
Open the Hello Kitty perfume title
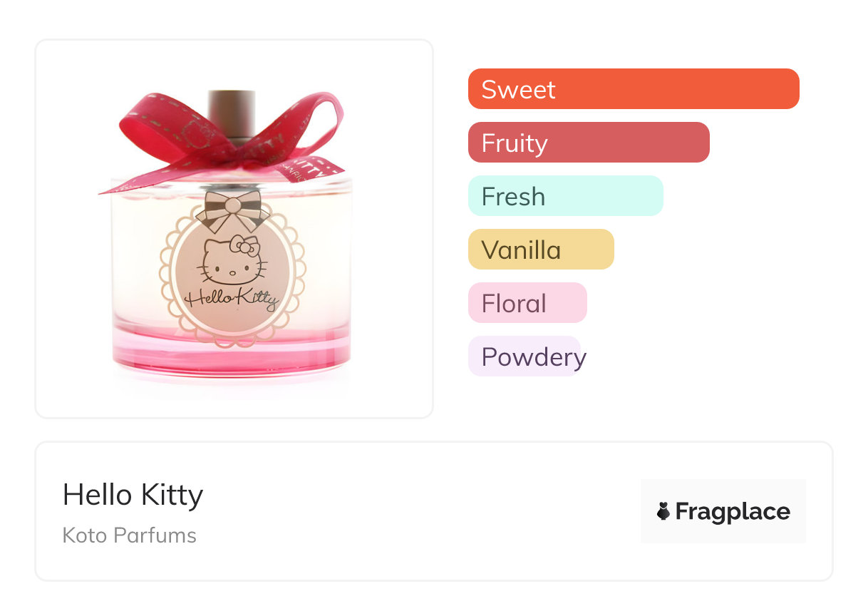133,495
